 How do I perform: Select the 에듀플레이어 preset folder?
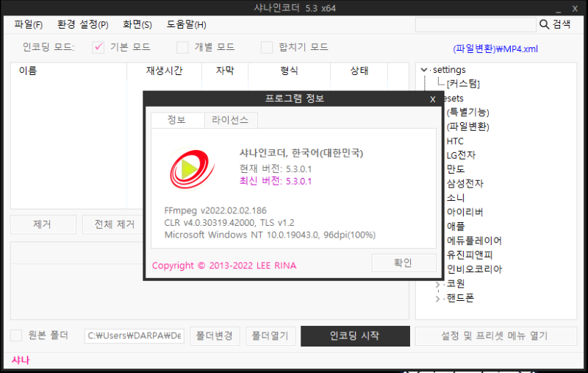point(474,241)
